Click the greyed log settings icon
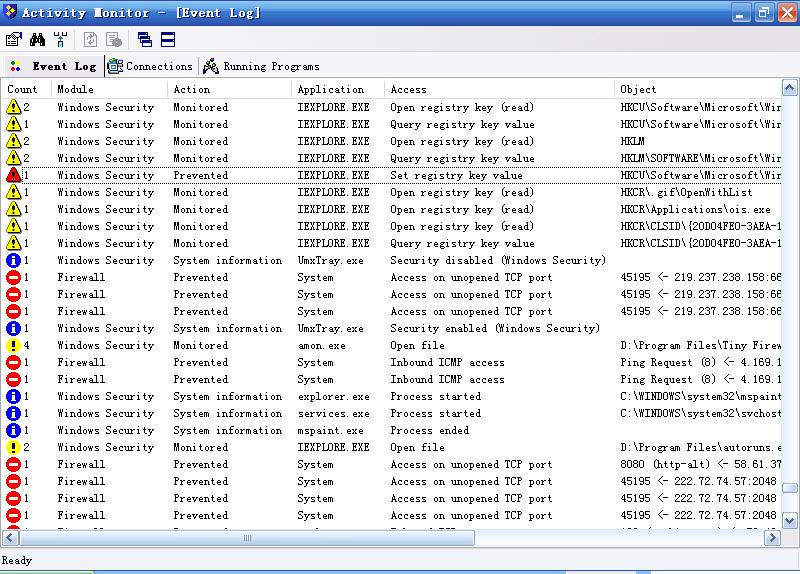The image size is (800, 574). (113, 39)
